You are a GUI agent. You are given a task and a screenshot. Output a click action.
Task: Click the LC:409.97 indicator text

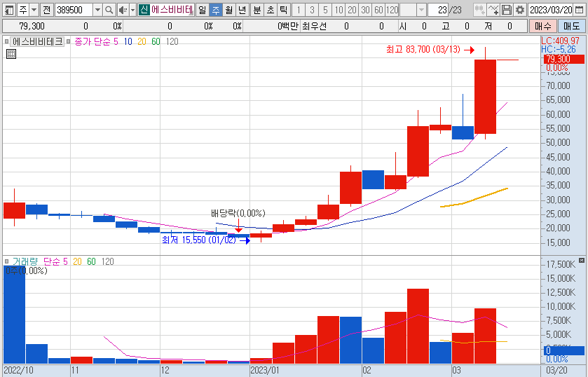click(x=560, y=41)
